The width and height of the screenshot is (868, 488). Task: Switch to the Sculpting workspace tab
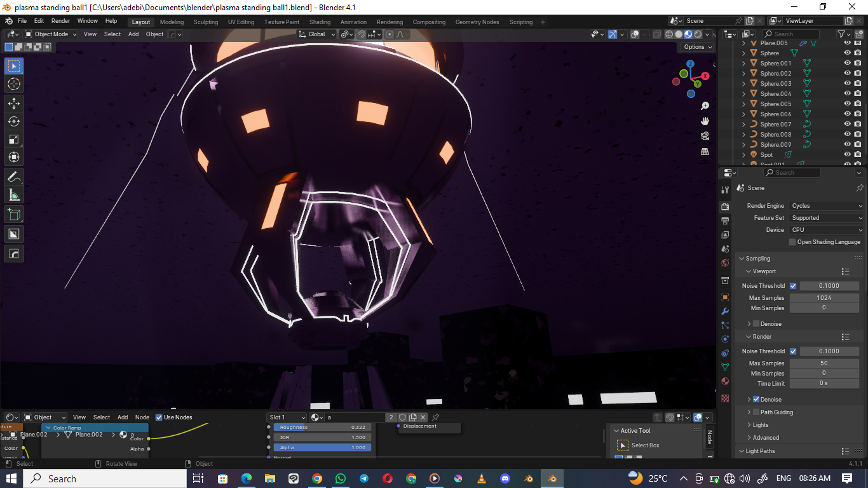click(x=205, y=22)
